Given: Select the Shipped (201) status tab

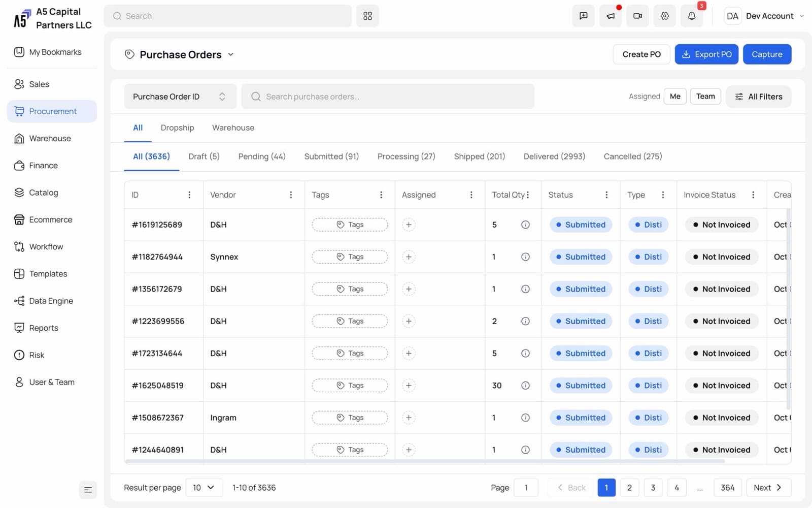Looking at the screenshot, I should (479, 156).
